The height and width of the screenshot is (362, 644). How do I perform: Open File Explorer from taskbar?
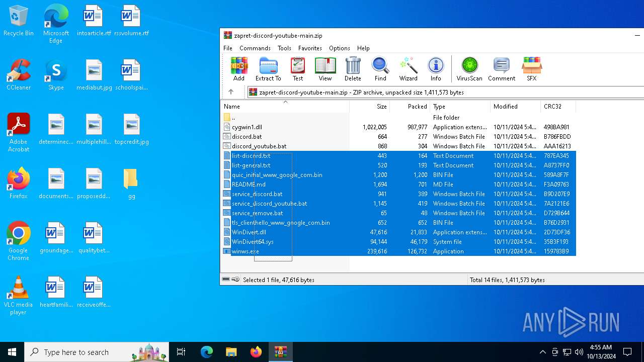(x=231, y=352)
